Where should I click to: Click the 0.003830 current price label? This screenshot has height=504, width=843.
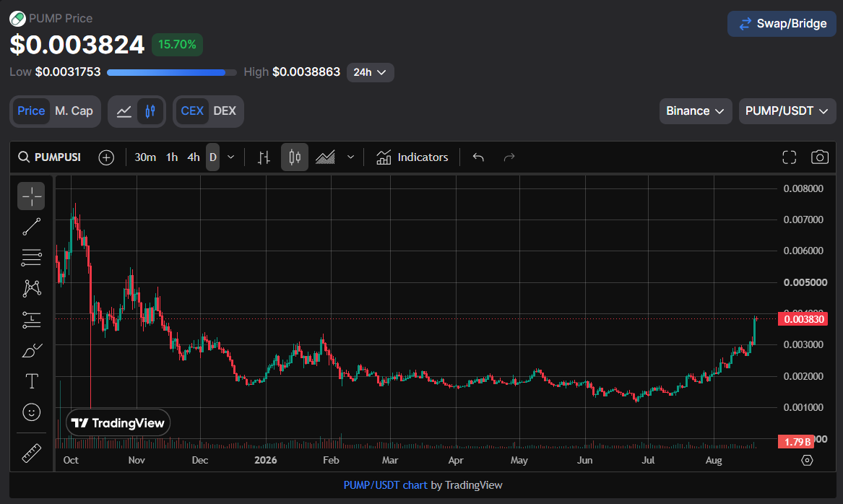point(804,319)
